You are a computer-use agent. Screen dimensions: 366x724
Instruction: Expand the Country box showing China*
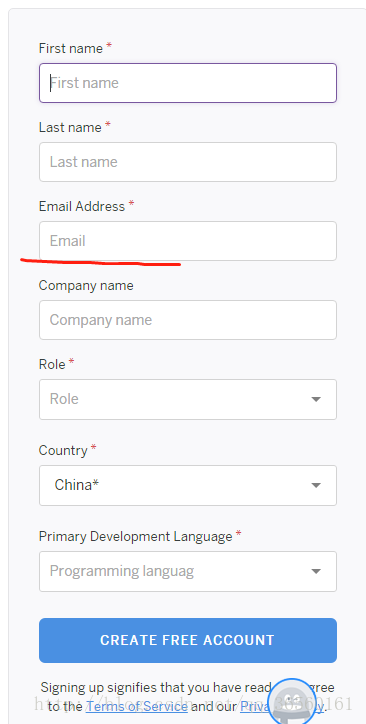pyautogui.click(x=188, y=485)
